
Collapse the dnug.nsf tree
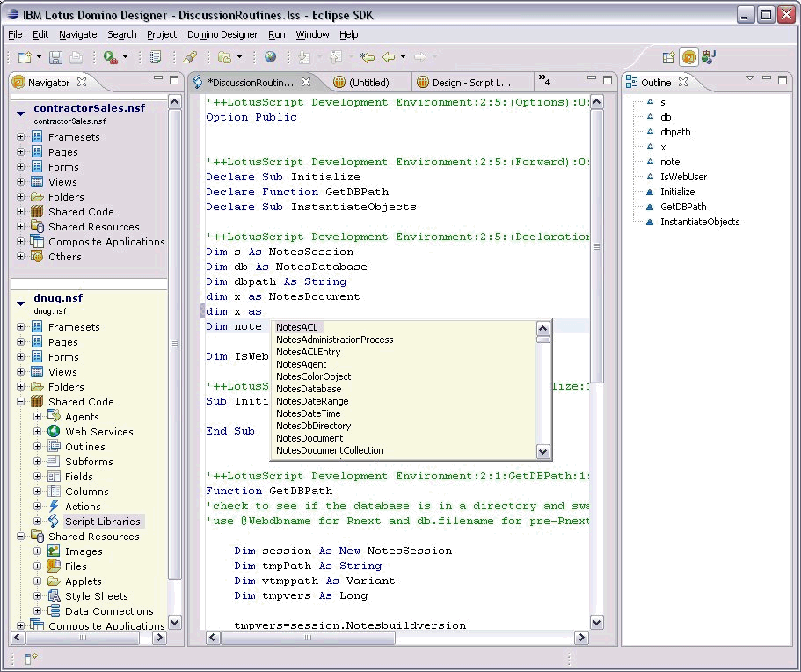pyautogui.click(x=20, y=303)
